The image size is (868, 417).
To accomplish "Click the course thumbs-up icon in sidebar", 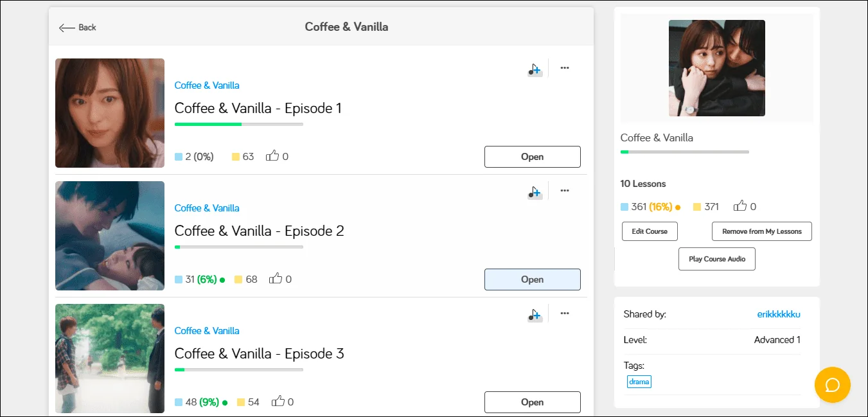I will 740,206.
